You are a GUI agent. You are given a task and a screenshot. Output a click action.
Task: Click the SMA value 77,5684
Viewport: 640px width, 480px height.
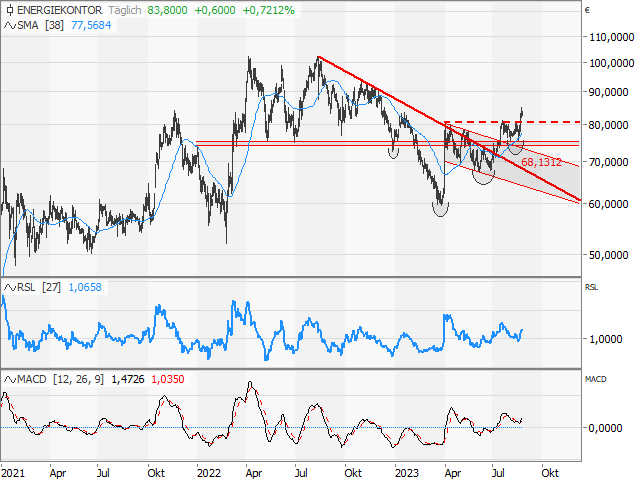[x=91, y=25]
